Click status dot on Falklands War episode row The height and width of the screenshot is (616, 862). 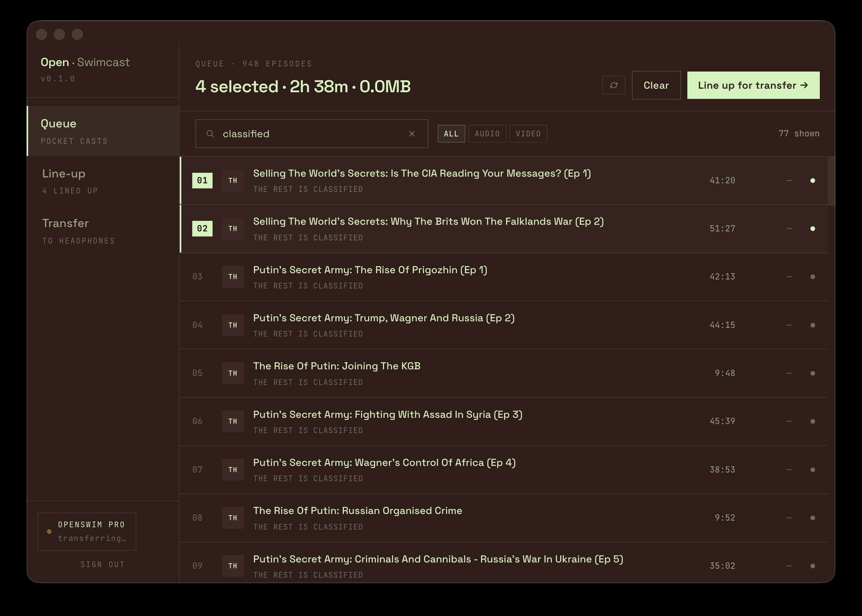813,229
